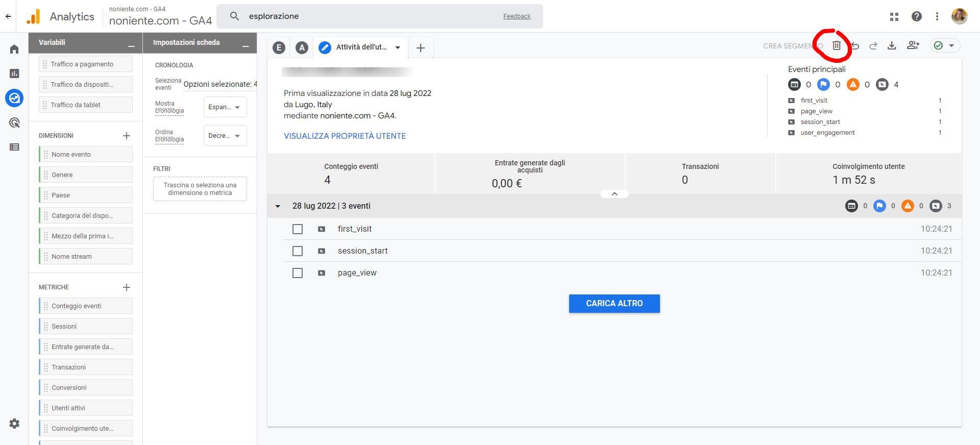Image resolution: width=980 pixels, height=445 pixels.
Task: Click the download export icon
Action: point(892,46)
